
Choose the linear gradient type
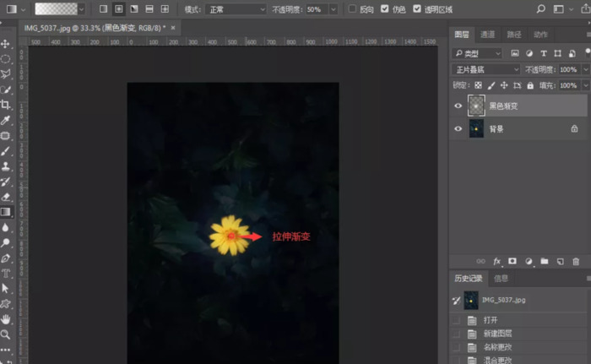point(103,9)
